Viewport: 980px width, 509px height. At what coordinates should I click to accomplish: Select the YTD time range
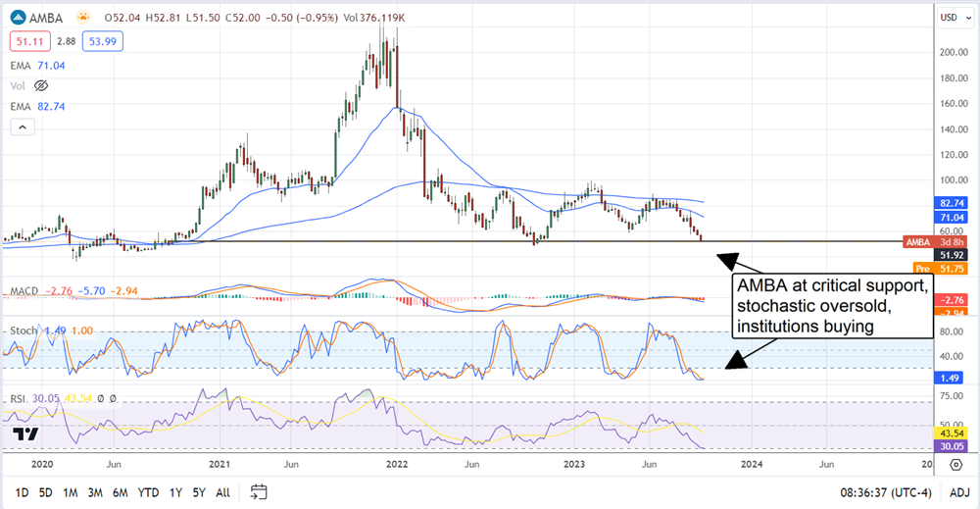tap(150, 491)
